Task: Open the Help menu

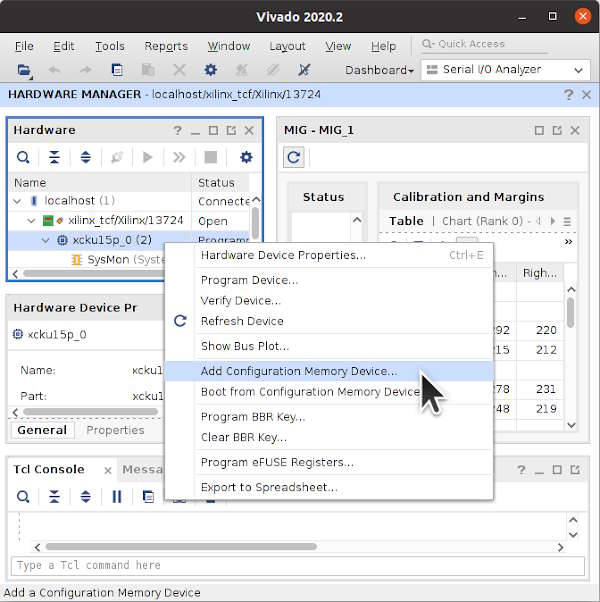Action: point(383,46)
